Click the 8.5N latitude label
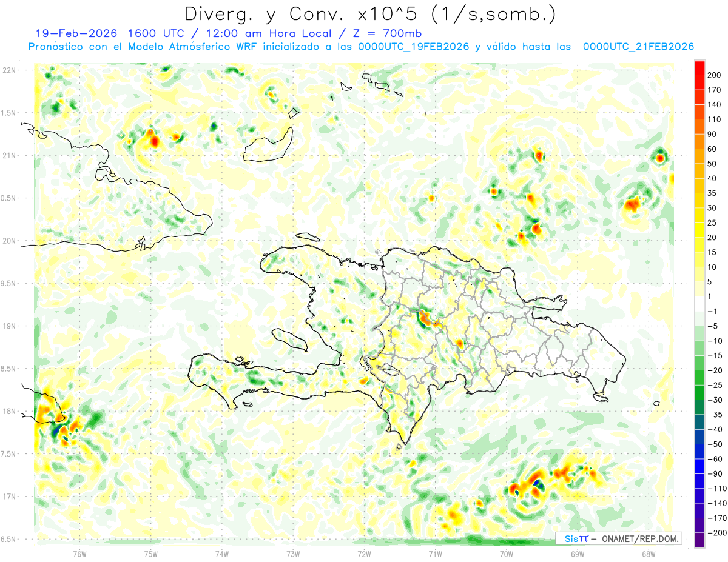The width and height of the screenshot is (728, 562). click(8, 369)
